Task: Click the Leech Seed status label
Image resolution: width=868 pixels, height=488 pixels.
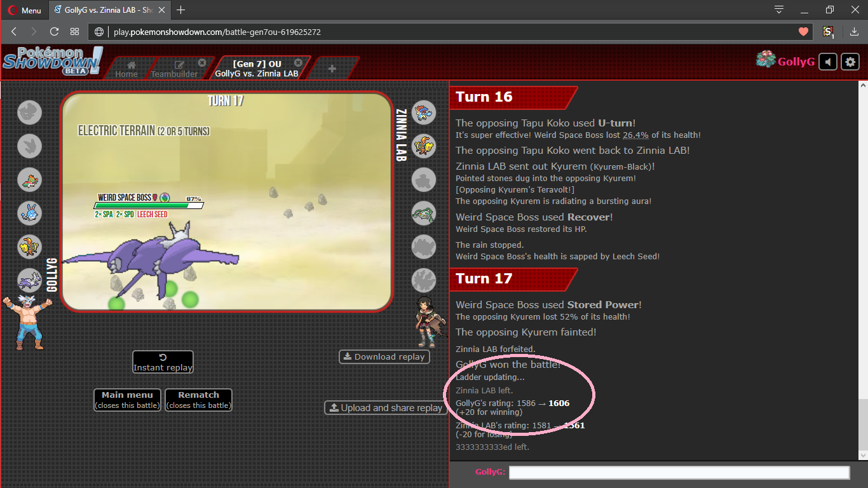Action: pos(153,214)
